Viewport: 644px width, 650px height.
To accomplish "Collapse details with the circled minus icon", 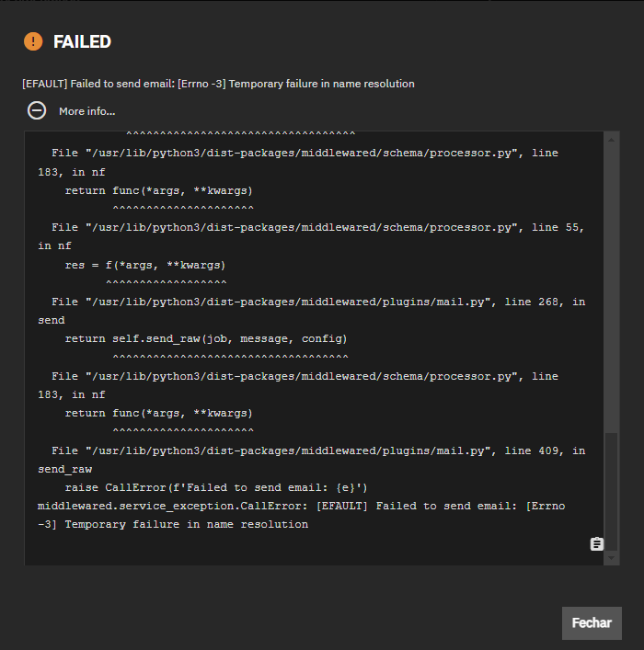I will (37, 110).
